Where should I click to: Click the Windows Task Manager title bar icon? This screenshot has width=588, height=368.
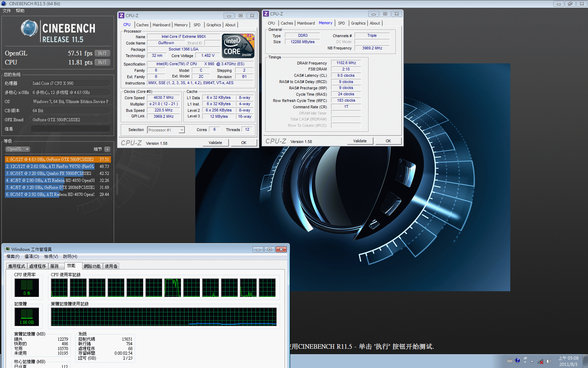[x=7, y=249]
